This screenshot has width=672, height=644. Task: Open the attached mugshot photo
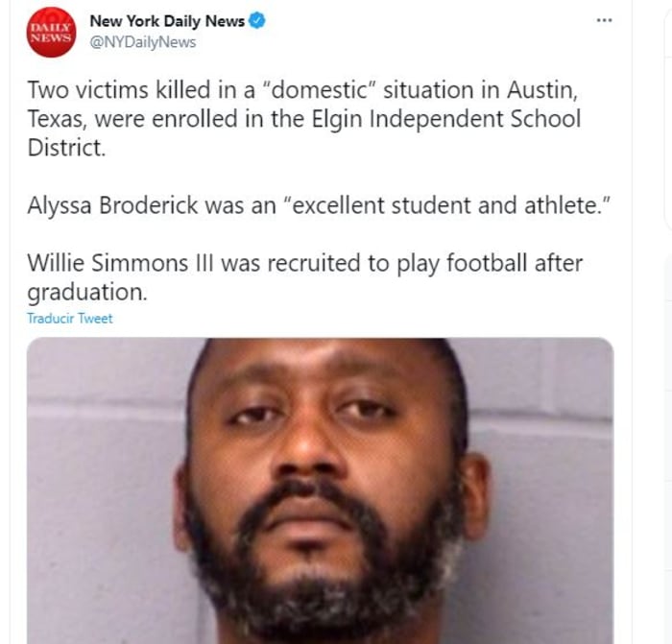pyautogui.click(x=320, y=490)
